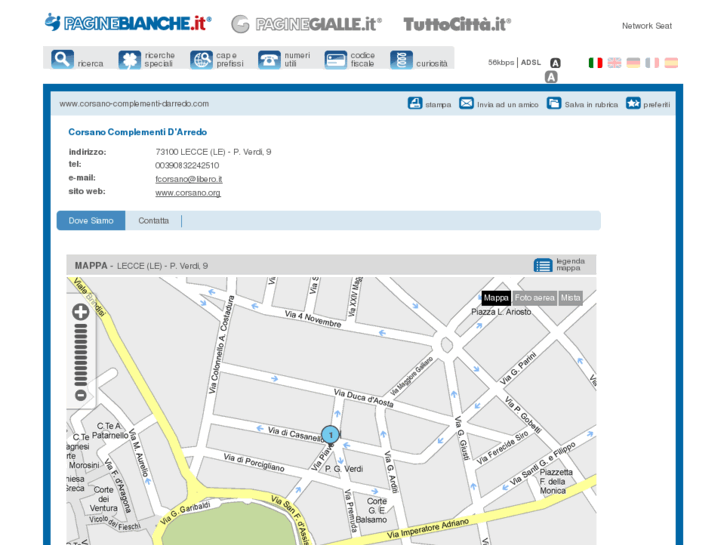Viewport: 727px width, 545px height.
Task: Open the codice fiscale card icon
Action: point(336,60)
